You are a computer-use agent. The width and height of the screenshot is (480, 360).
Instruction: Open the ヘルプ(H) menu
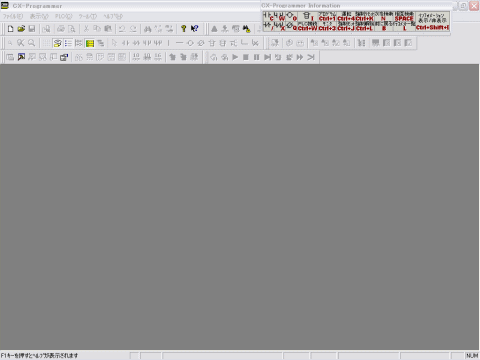pos(113,16)
